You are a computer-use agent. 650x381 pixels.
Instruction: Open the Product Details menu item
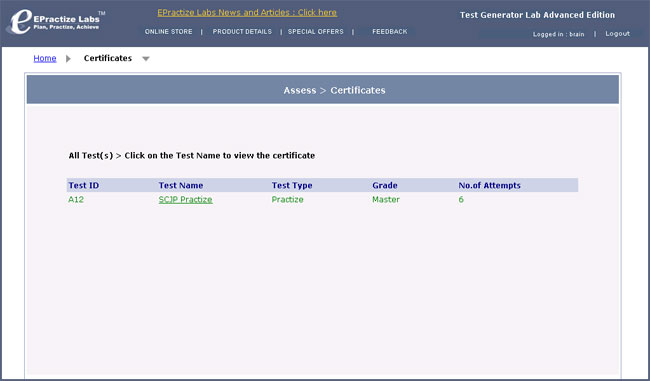pos(242,32)
